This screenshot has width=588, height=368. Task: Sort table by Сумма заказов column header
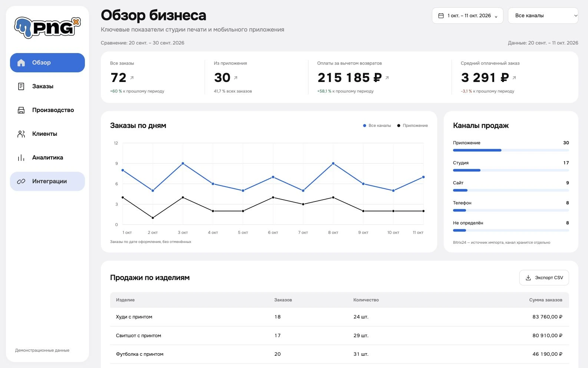click(x=546, y=300)
